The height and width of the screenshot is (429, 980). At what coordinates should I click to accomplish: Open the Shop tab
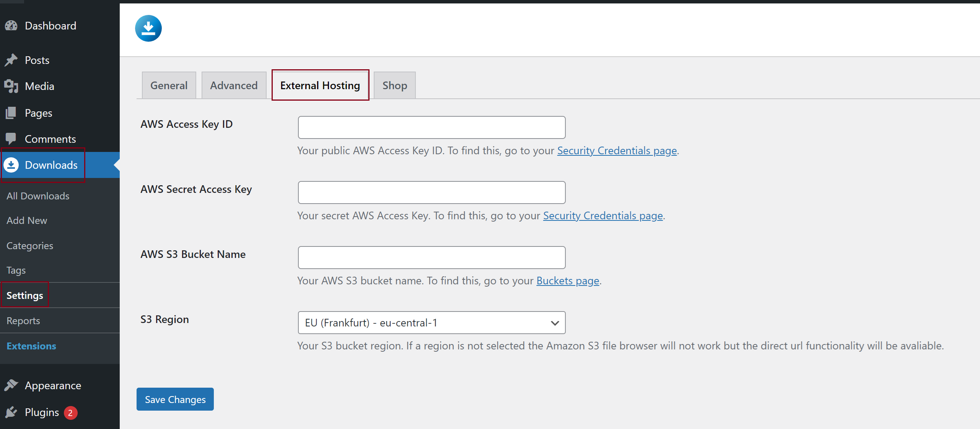[395, 85]
